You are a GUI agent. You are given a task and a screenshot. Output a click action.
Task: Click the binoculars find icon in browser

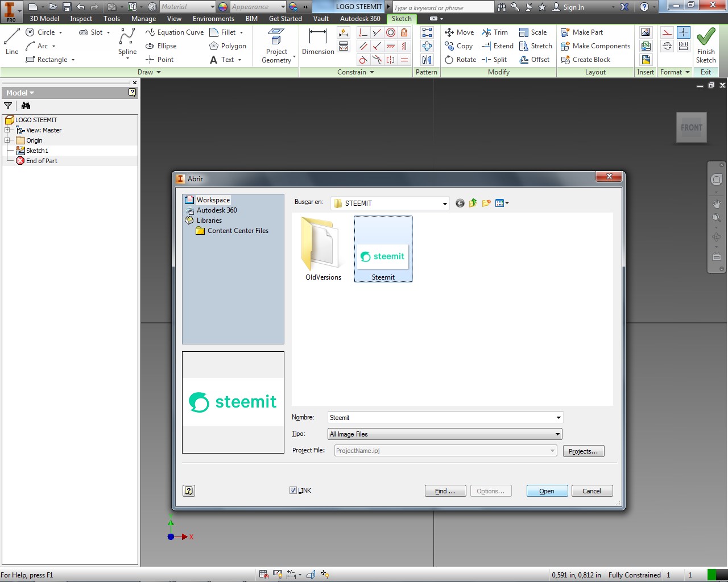(26, 106)
